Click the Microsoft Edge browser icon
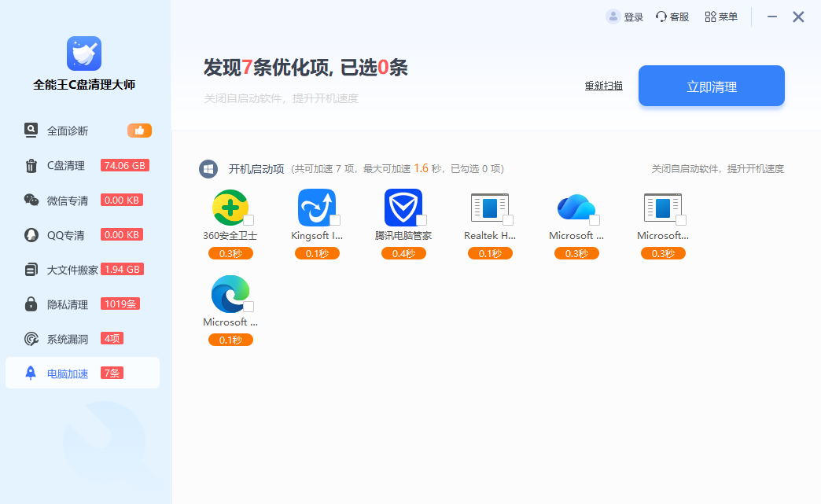Screen dimensions: 821x504 [229, 294]
